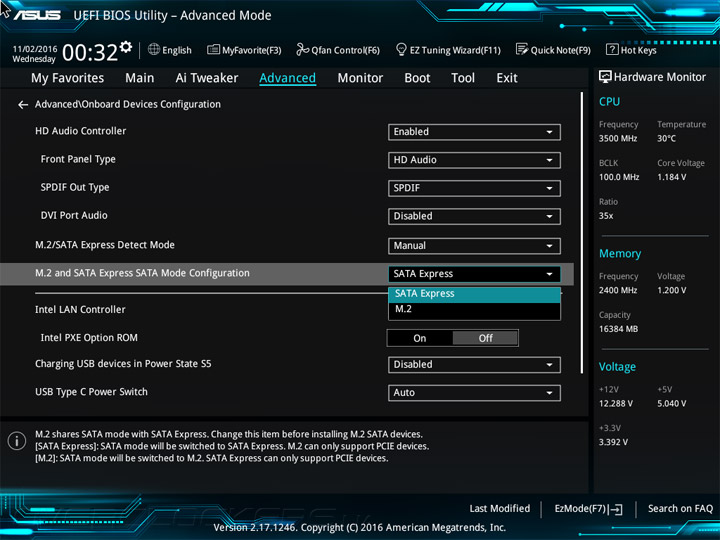Viewport: 720px width, 540px height.
Task: Click the Hot Keys question-mark icon
Action: click(x=612, y=49)
